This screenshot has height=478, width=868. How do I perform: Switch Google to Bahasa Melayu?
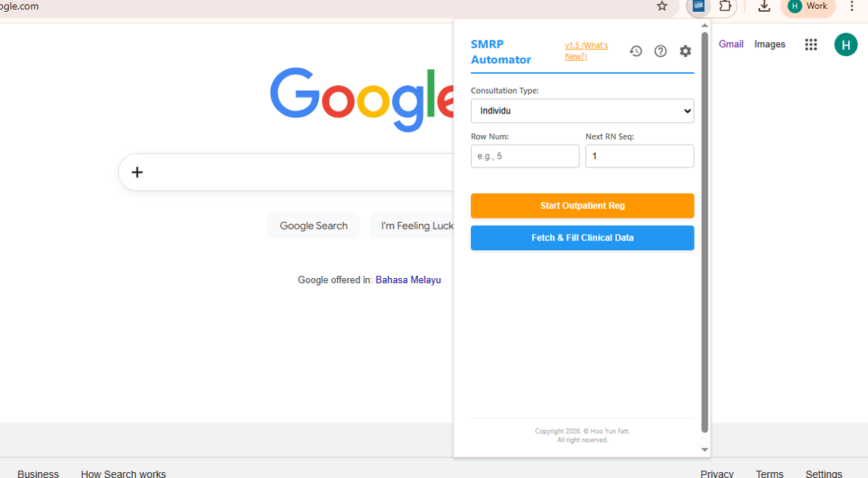(x=408, y=280)
